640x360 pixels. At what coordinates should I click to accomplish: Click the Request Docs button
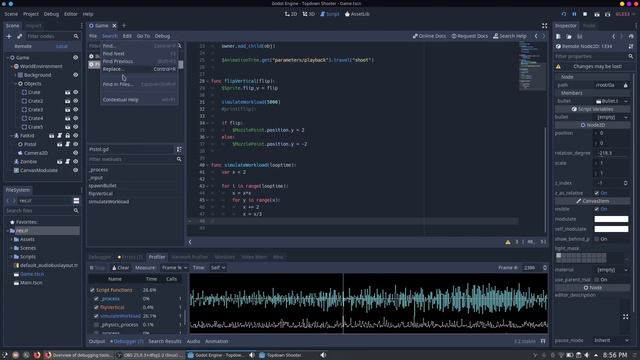[x=470, y=36]
